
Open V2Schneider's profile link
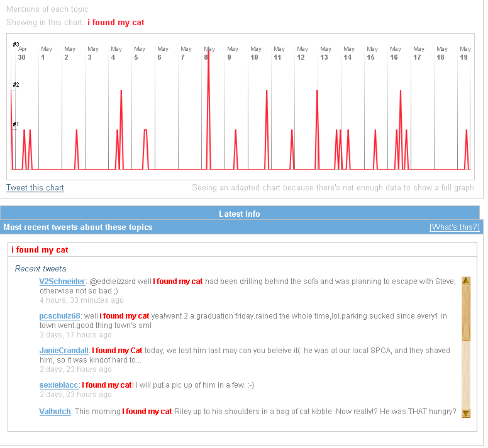coord(62,281)
